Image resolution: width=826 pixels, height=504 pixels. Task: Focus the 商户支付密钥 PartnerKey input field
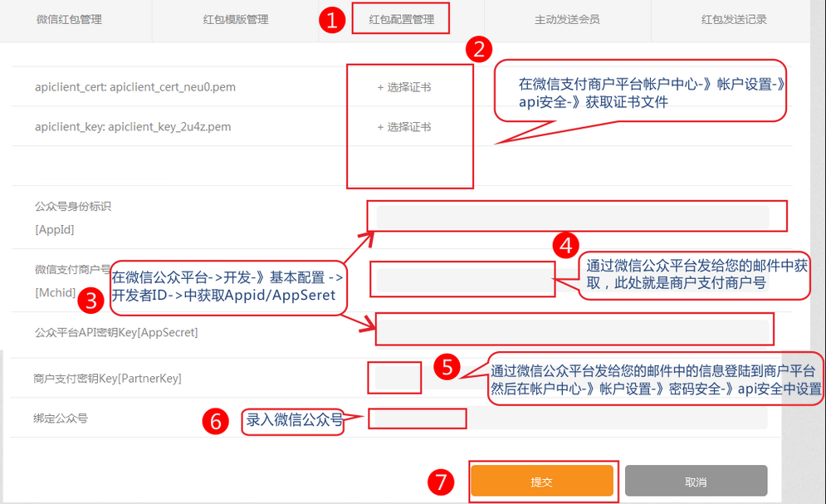[397, 379]
